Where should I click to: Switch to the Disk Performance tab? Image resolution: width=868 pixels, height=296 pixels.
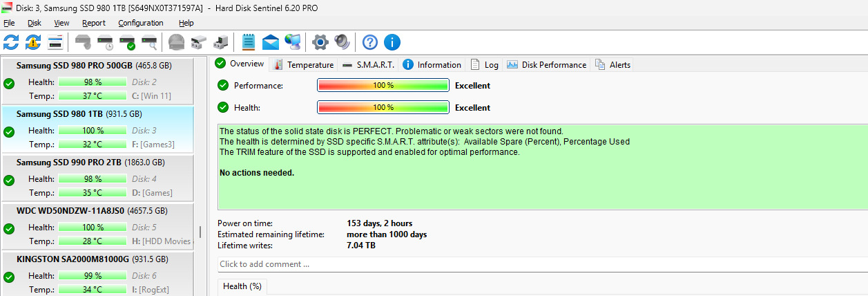pos(546,64)
